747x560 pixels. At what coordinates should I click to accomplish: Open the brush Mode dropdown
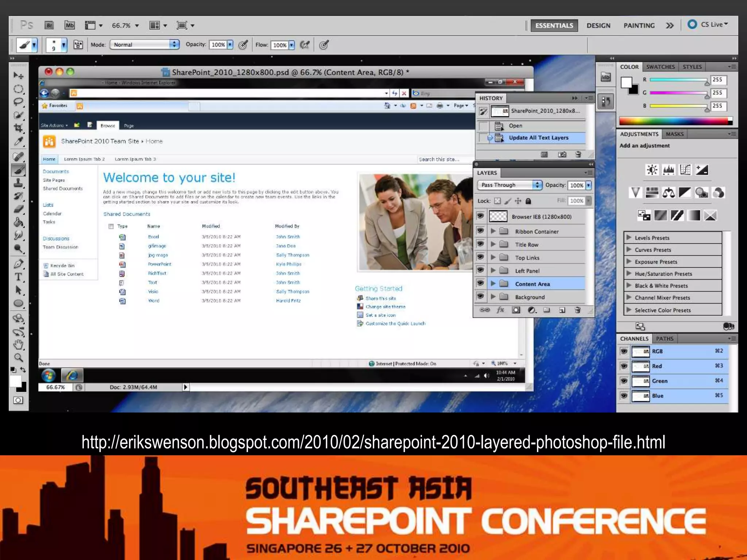point(144,44)
